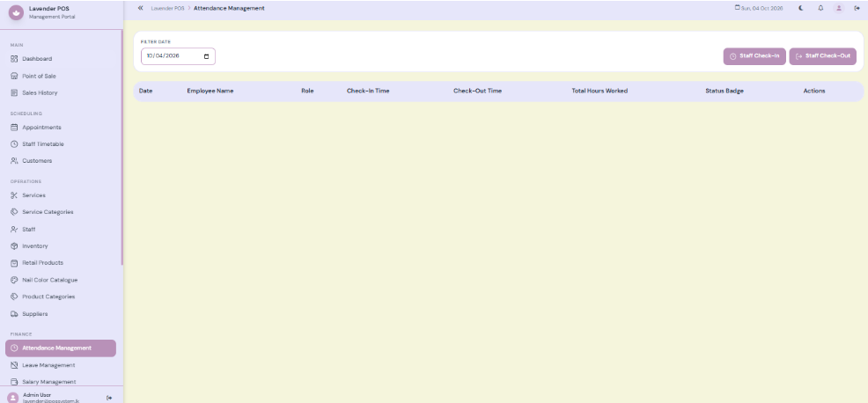Click the Total Hours Worked column header

point(600,91)
